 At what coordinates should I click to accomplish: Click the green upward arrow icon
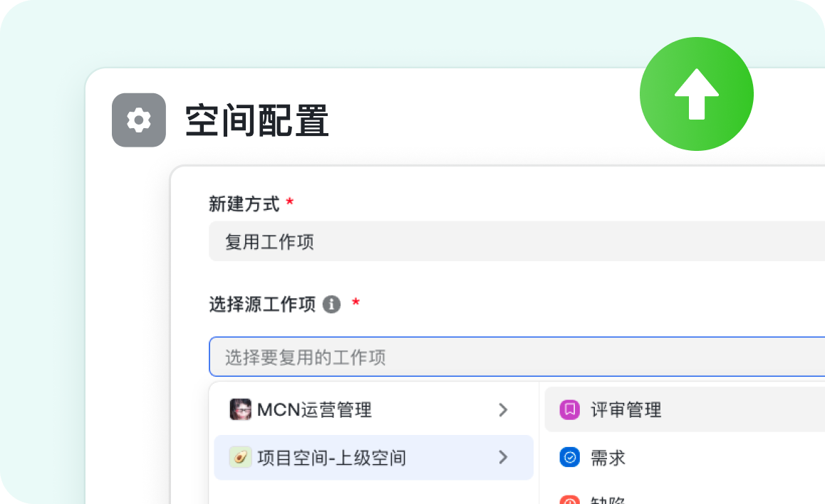coord(696,94)
